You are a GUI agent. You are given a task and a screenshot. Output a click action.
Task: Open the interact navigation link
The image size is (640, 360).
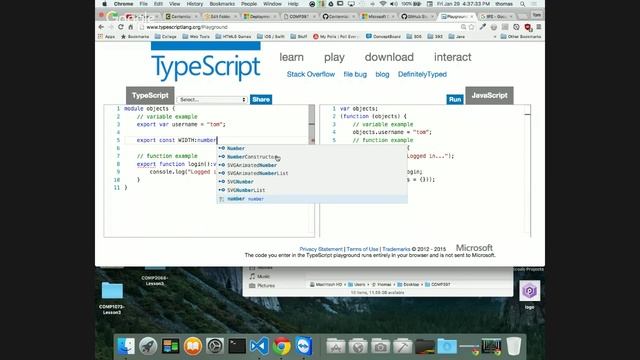click(453, 57)
